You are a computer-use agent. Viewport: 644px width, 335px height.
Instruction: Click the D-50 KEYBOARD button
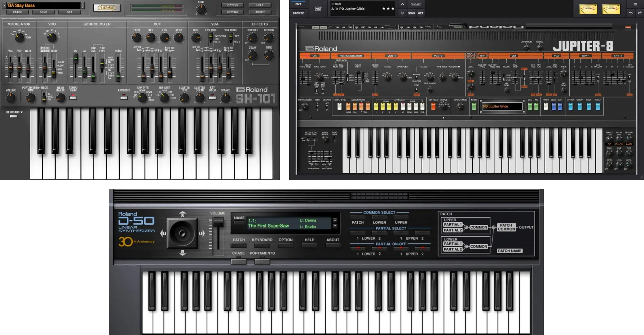click(x=262, y=245)
